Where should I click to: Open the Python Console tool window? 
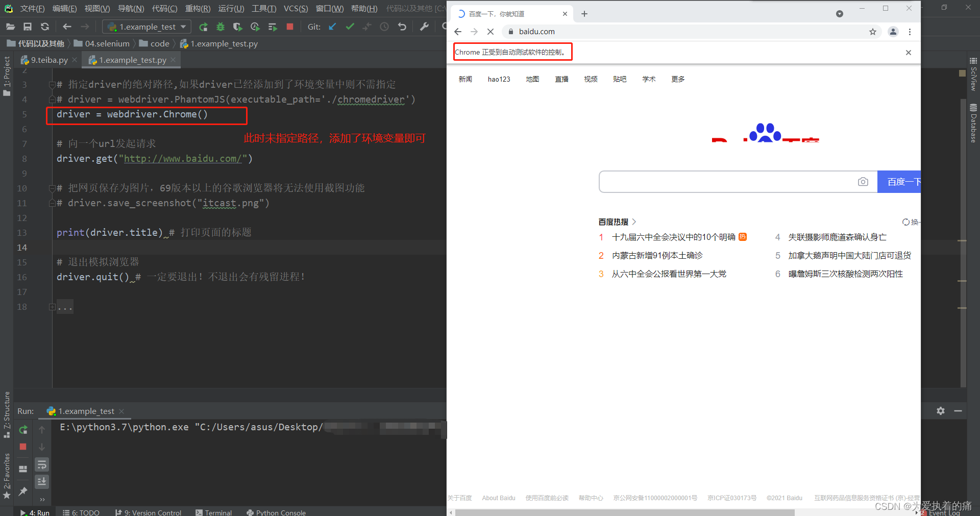click(276, 512)
